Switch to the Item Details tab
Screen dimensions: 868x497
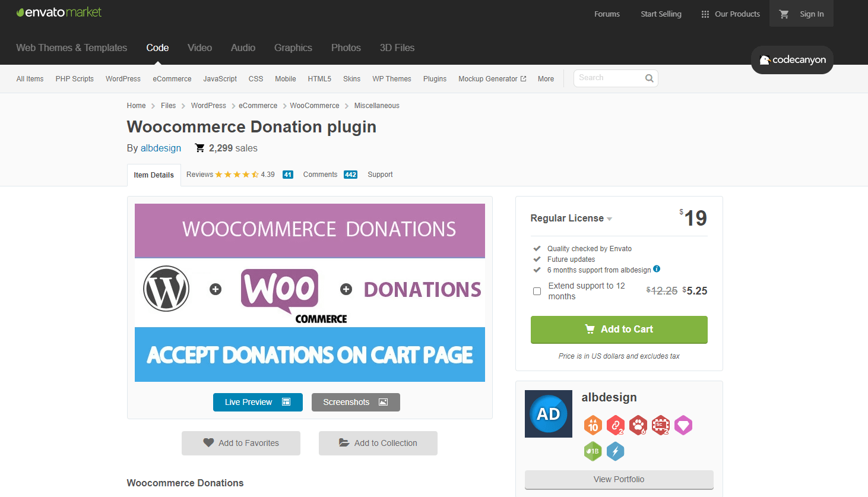[x=154, y=175]
